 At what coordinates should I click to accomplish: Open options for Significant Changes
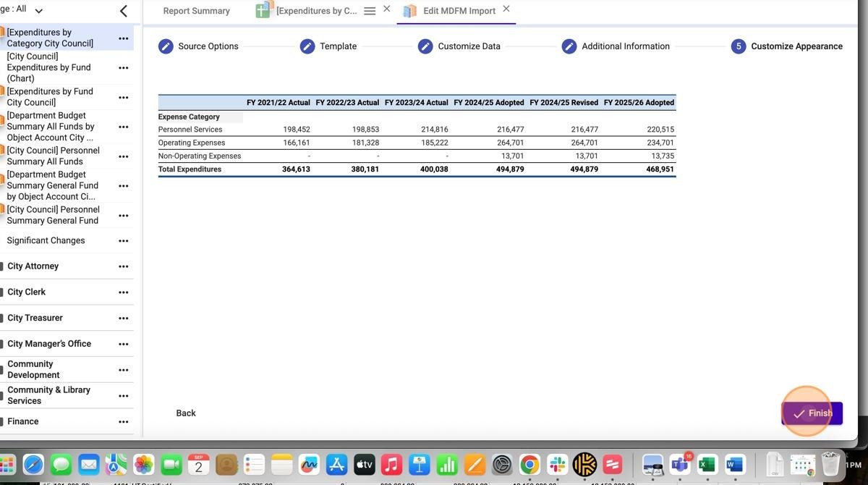point(124,241)
